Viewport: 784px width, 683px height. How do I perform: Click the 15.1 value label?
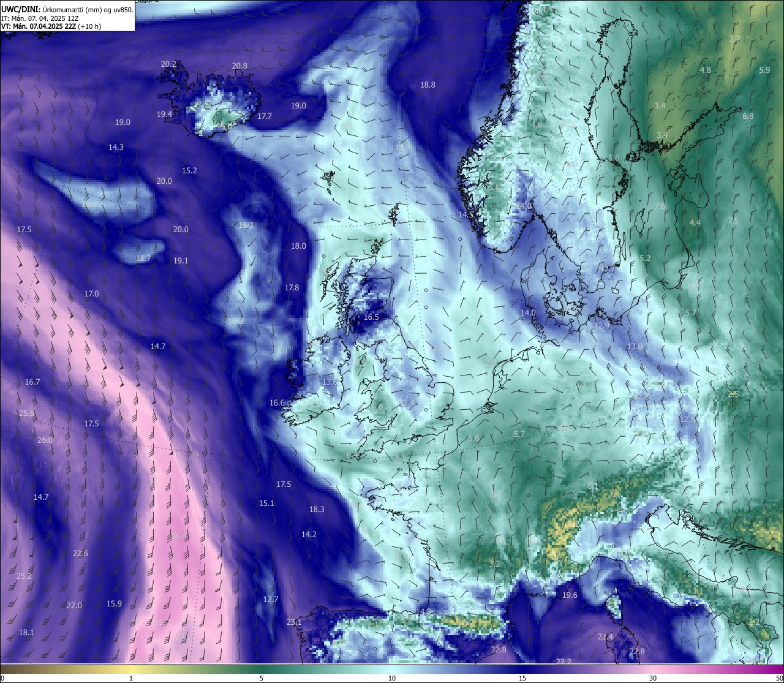266,504
